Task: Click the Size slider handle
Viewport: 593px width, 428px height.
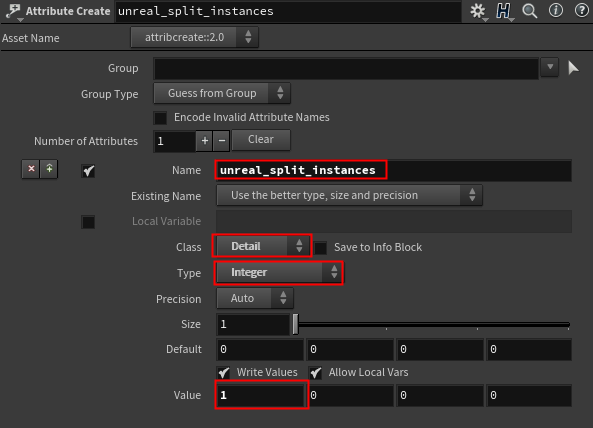Action: coord(296,324)
